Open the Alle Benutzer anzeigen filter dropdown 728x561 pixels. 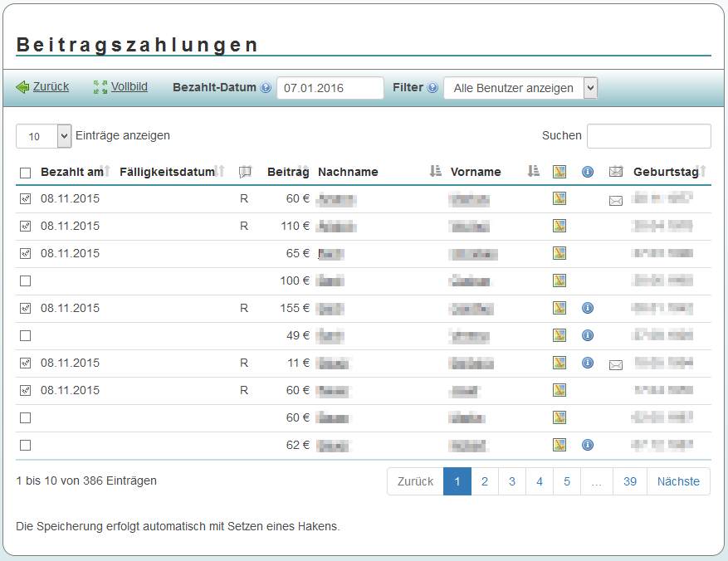520,88
